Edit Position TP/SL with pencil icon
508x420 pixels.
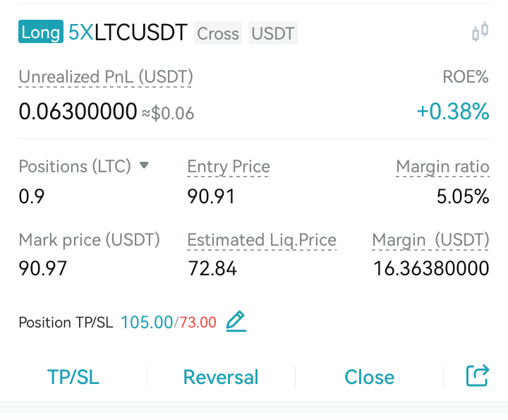[236, 321]
